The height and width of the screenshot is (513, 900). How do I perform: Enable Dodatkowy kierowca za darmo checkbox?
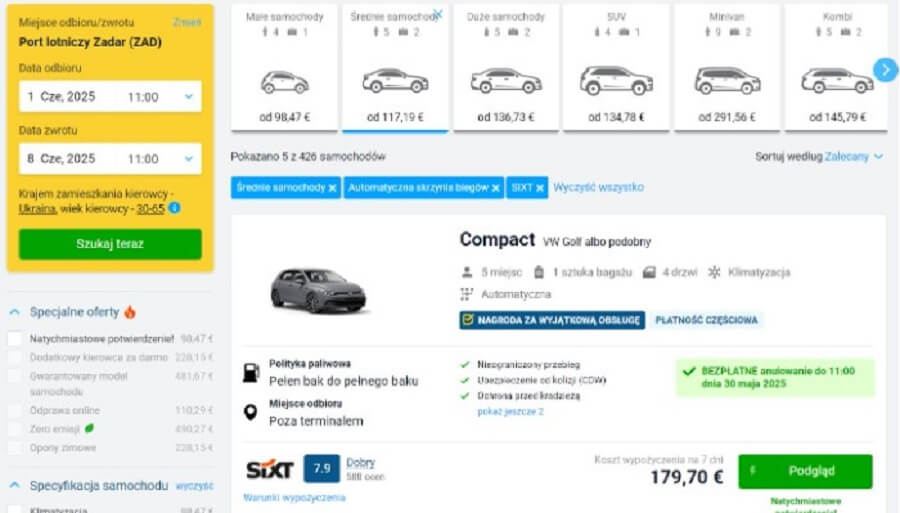(x=15, y=357)
